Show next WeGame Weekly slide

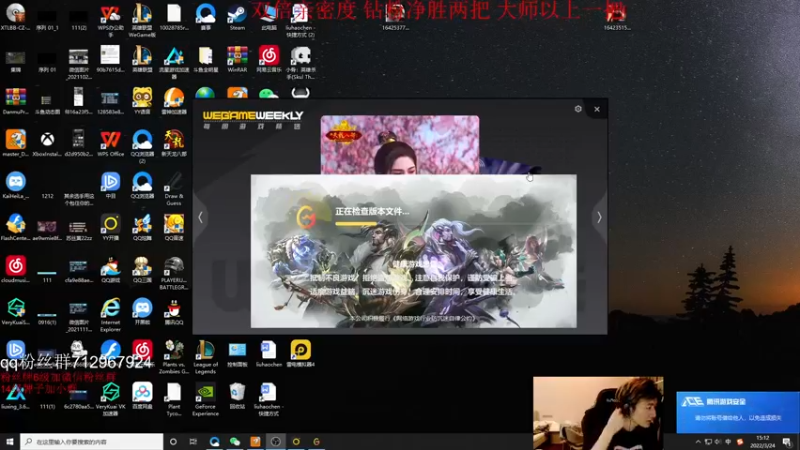599,217
